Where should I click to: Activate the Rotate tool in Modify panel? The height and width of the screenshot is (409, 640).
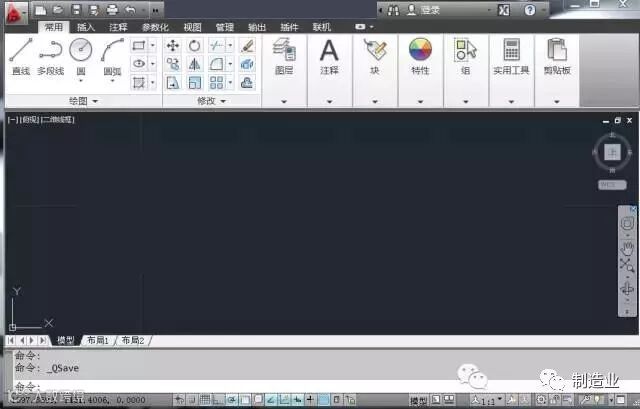pos(194,45)
